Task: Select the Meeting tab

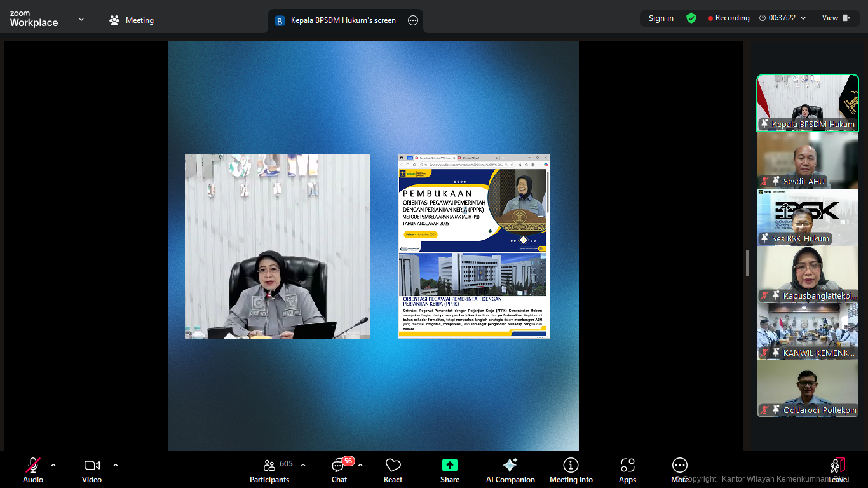Action: click(132, 20)
